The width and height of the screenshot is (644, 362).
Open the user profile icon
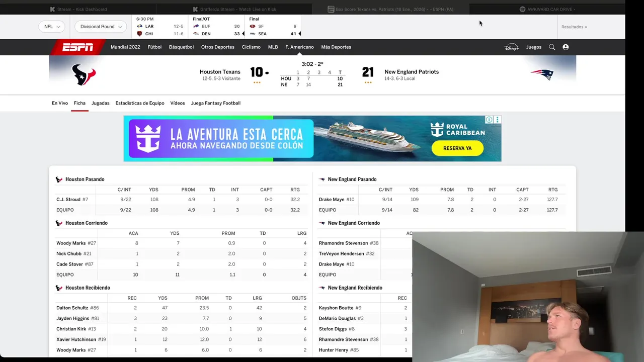pyautogui.click(x=566, y=47)
